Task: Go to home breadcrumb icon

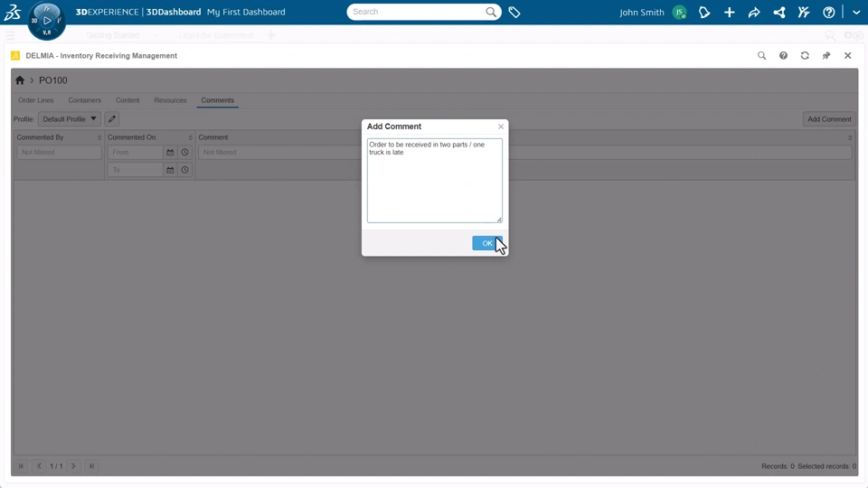Action: [x=20, y=80]
